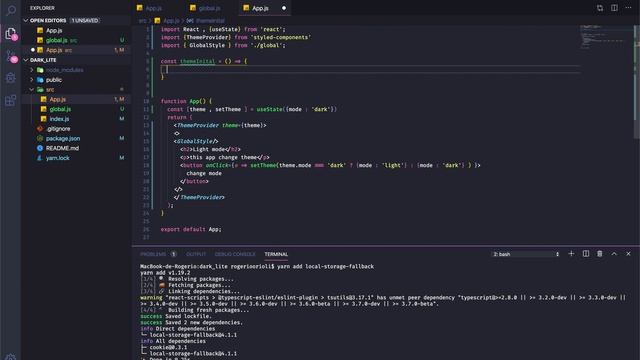This screenshot has height=360, width=640.
Task: Open App.js under the src folder
Action: 57,99
